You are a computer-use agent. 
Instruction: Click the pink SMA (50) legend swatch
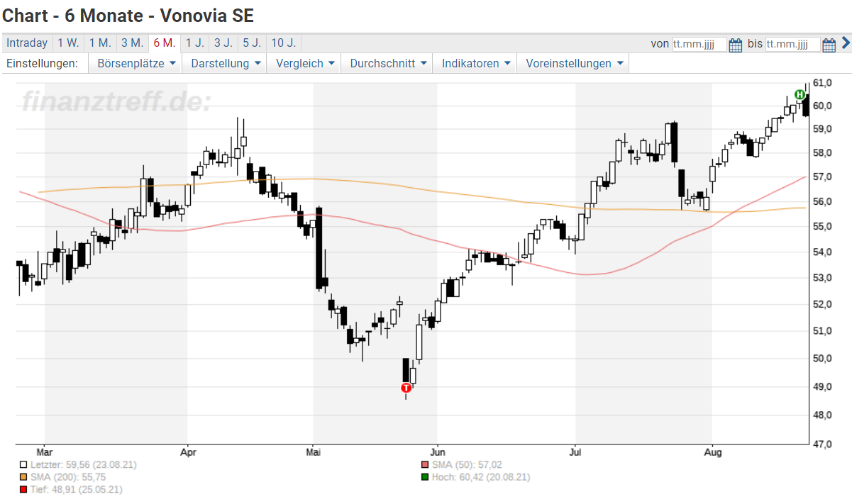425,465
